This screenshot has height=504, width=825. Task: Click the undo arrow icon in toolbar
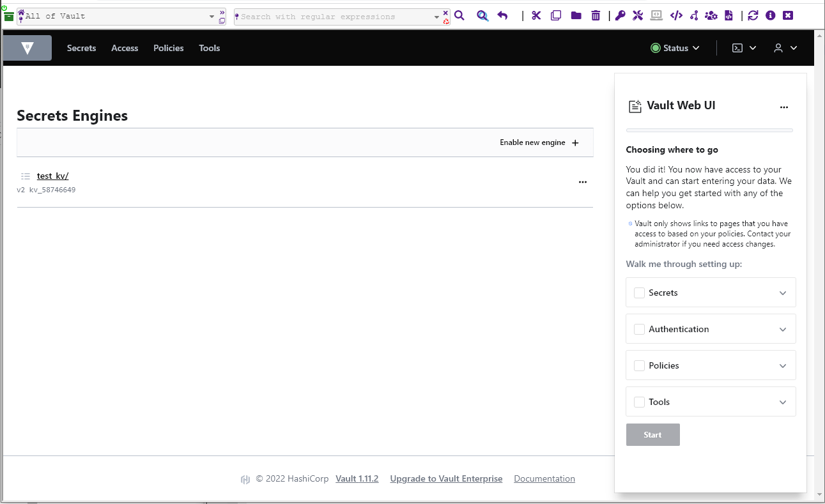[x=503, y=15]
